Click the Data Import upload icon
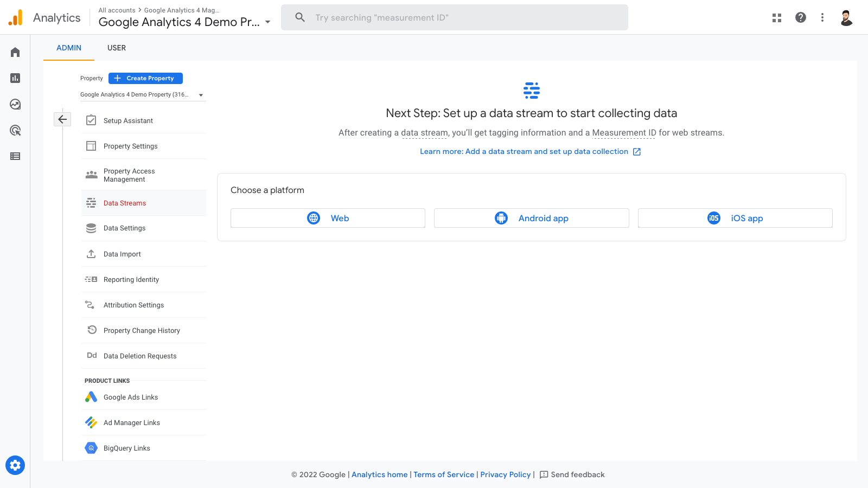Image resolution: width=868 pixels, height=488 pixels. pos(91,254)
